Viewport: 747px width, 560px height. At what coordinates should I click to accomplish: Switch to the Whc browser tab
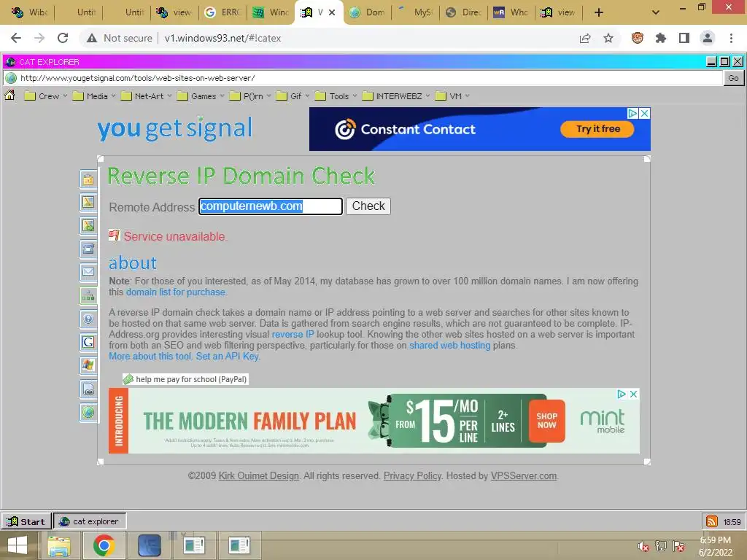pyautogui.click(x=511, y=12)
